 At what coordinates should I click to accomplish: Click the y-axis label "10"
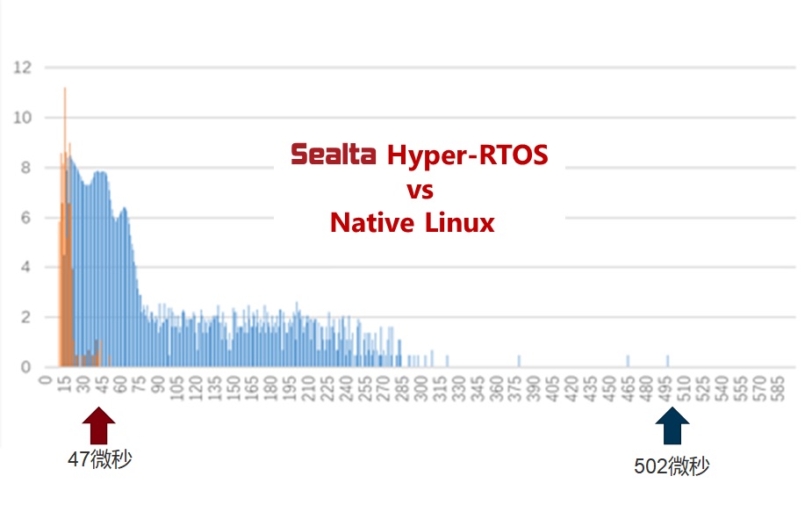(x=22, y=118)
